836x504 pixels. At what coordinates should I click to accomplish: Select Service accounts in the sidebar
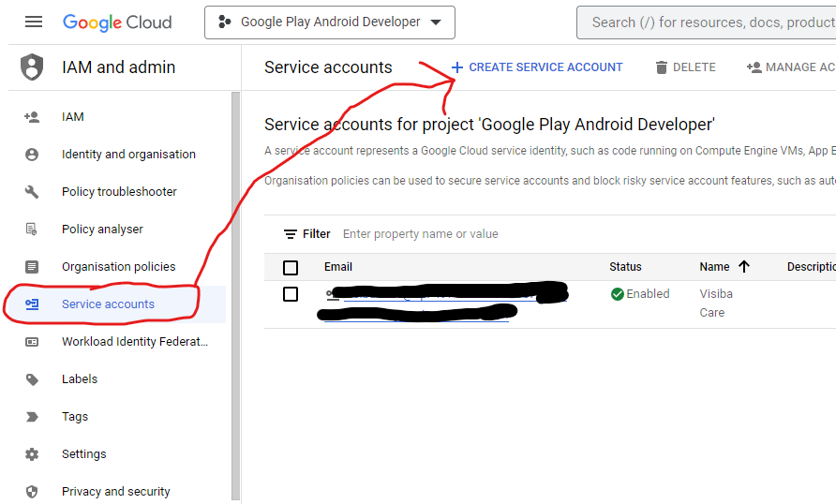pyautogui.click(x=108, y=304)
